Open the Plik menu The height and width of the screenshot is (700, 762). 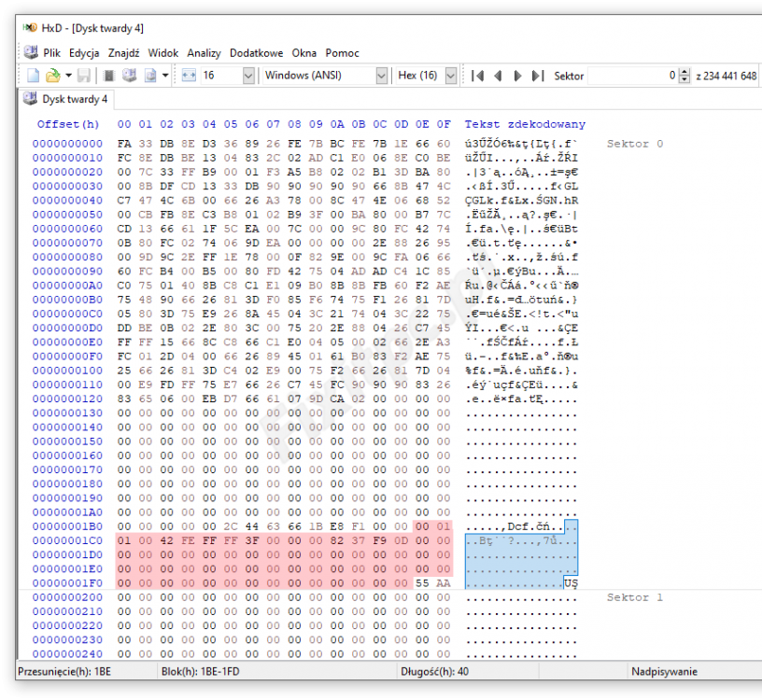(x=51, y=53)
